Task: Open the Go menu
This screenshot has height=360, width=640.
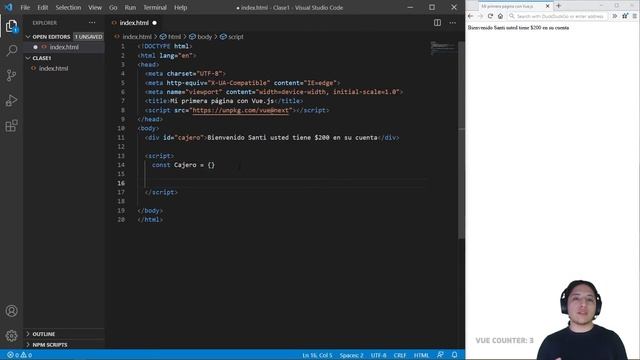Action: (x=113, y=7)
